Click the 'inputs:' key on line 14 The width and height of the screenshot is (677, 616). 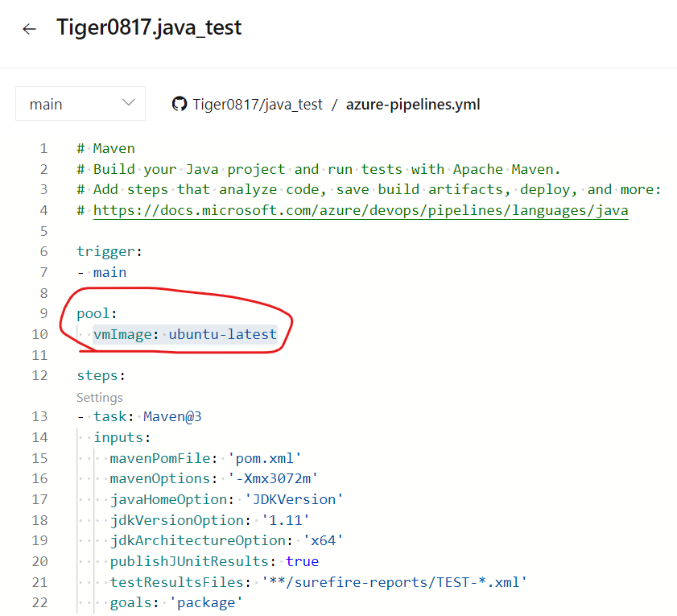[122, 437]
